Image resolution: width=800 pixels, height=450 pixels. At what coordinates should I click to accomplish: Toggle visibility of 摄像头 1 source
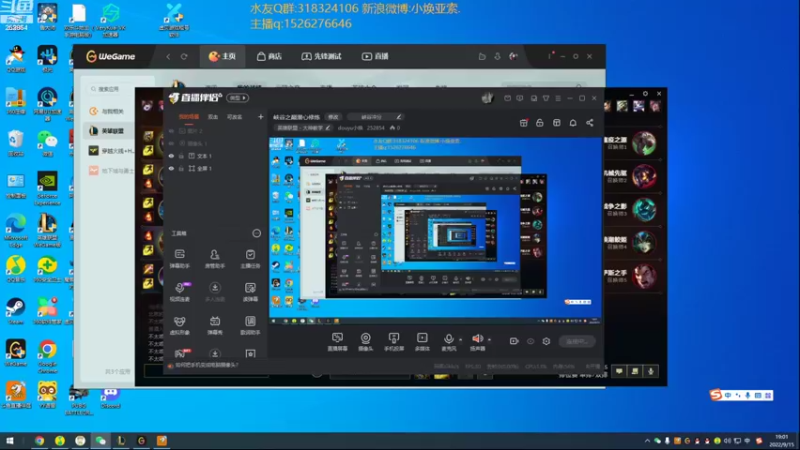[171, 143]
